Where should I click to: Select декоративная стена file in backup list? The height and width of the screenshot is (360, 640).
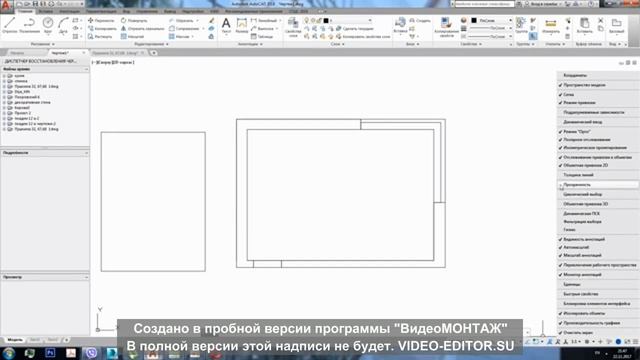[x=32, y=102]
